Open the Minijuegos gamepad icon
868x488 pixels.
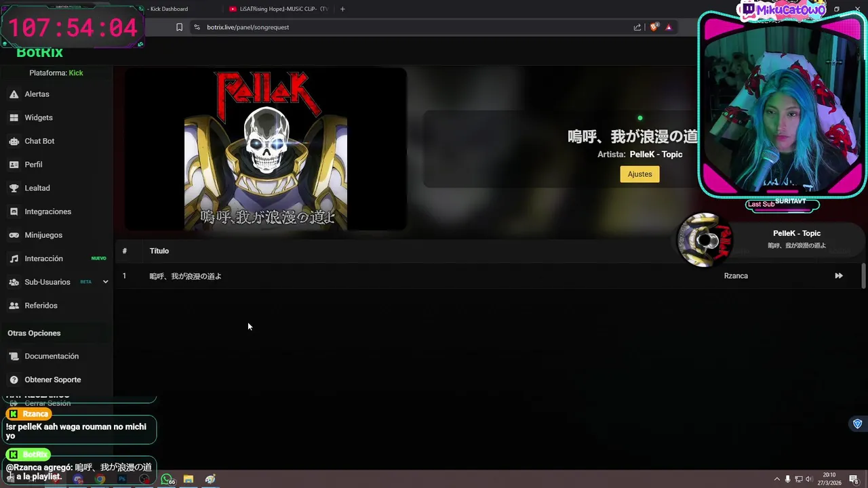pos(14,235)
